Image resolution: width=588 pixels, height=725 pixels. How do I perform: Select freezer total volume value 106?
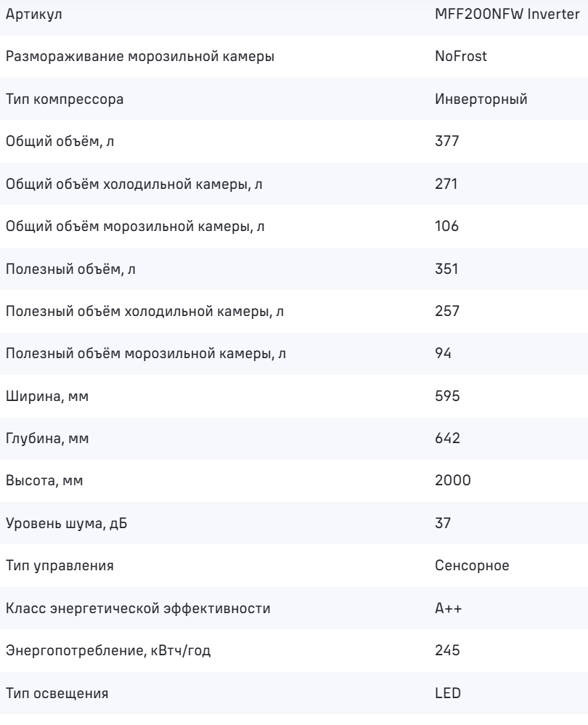pyautogui.click(x=446, y=226)
